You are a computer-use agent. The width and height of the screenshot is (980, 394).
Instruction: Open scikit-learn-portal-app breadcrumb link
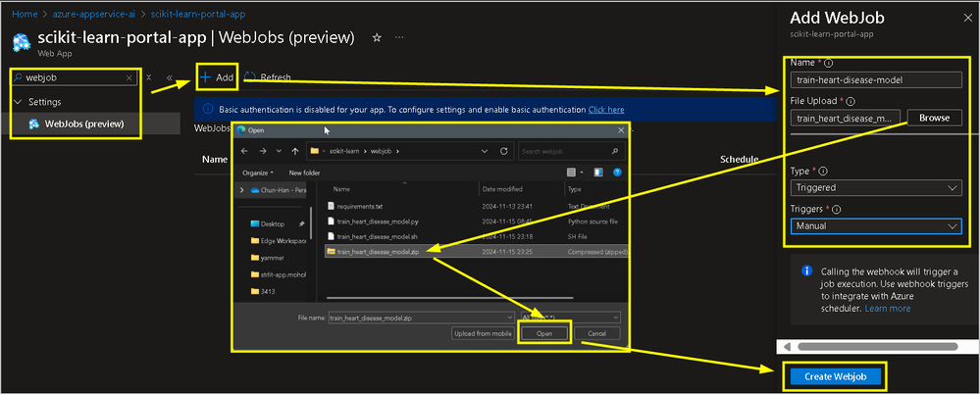tap(197, 13)
